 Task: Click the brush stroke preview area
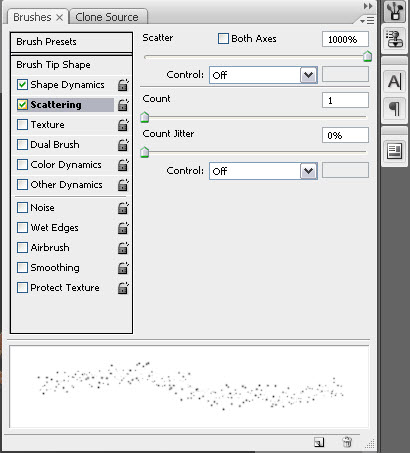tap(189, 387)
